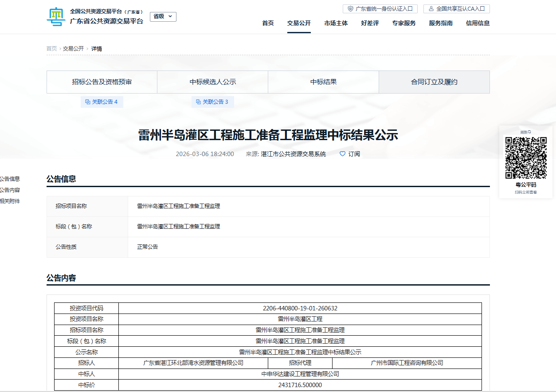The image size is (556, 392).
Task: Open 服务指南 in the top navigation
Action: tap(441, 23)
